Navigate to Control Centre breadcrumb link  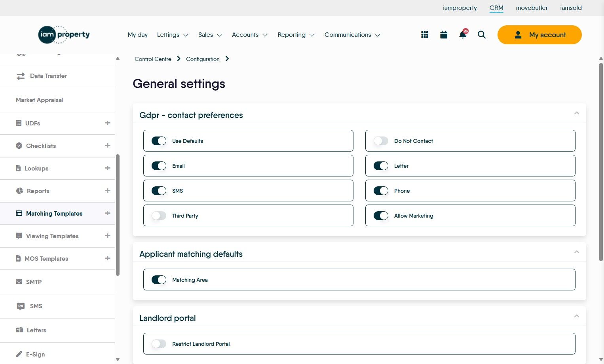(153, 59)
